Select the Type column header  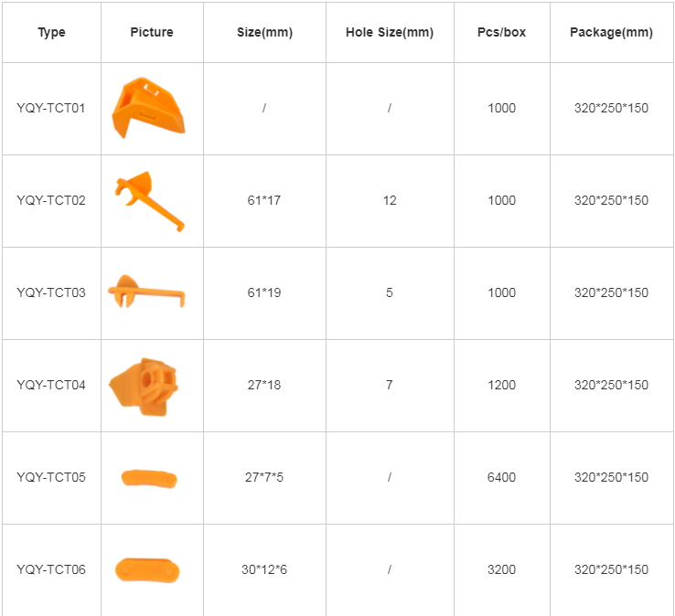click(x=51, y=32)
